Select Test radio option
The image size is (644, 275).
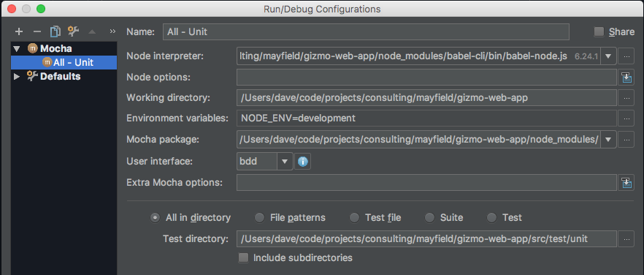pyautogui.click(x=491, y=218)
